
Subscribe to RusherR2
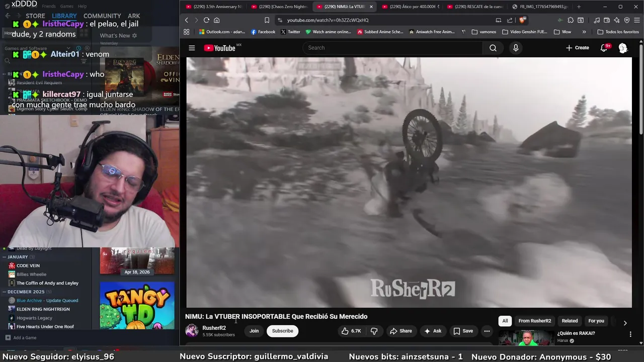pos(282,331)
